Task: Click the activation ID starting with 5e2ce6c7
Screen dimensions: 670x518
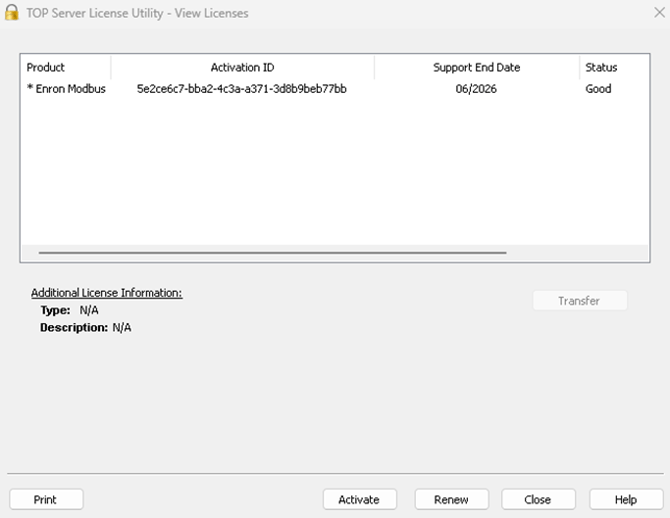Action: [x=242, y=89]
